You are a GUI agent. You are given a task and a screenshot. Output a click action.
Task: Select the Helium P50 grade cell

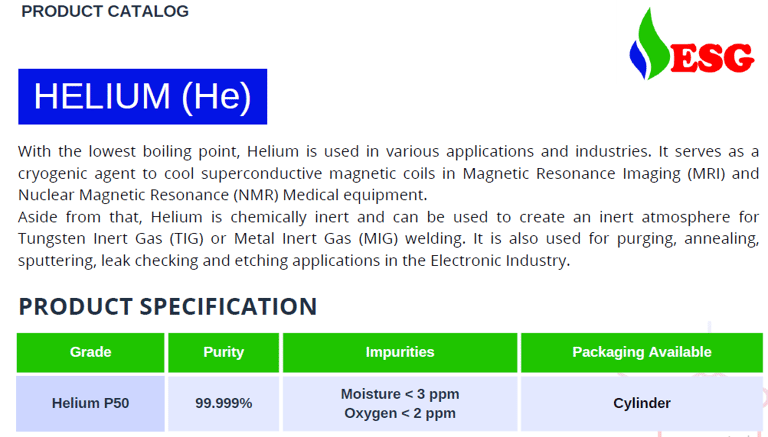click(90, 403)
